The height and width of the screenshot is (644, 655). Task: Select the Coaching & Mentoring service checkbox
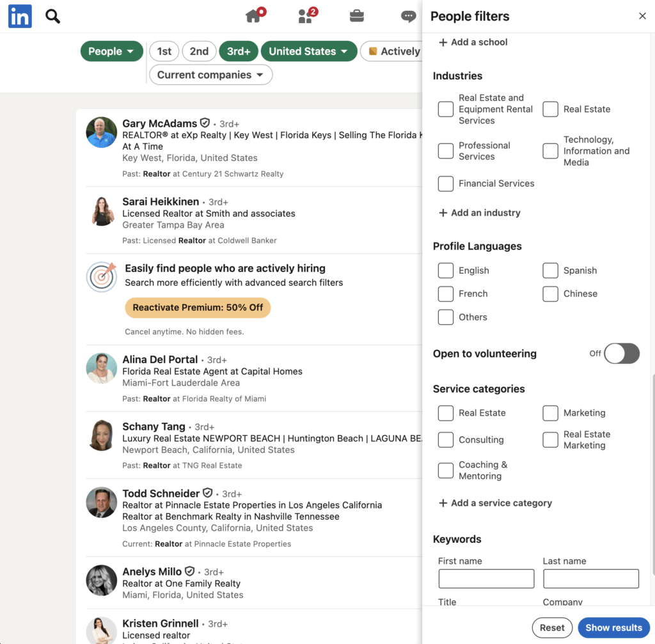[446, 471]
